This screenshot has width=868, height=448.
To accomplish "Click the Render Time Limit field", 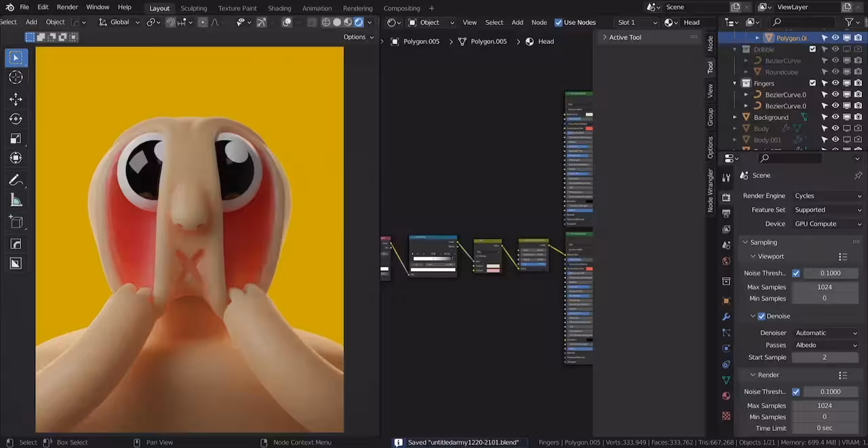I will pyautogui.click(x=825, y=429).
